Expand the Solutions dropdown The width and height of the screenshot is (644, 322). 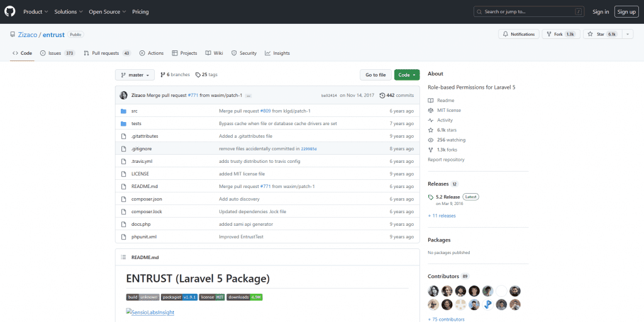coord(68,12)
